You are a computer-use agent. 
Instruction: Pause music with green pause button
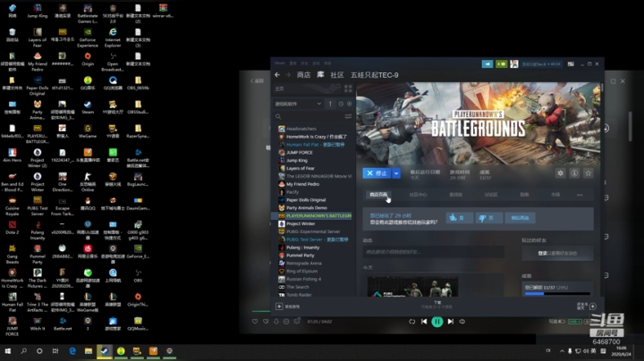click(437, 322)
